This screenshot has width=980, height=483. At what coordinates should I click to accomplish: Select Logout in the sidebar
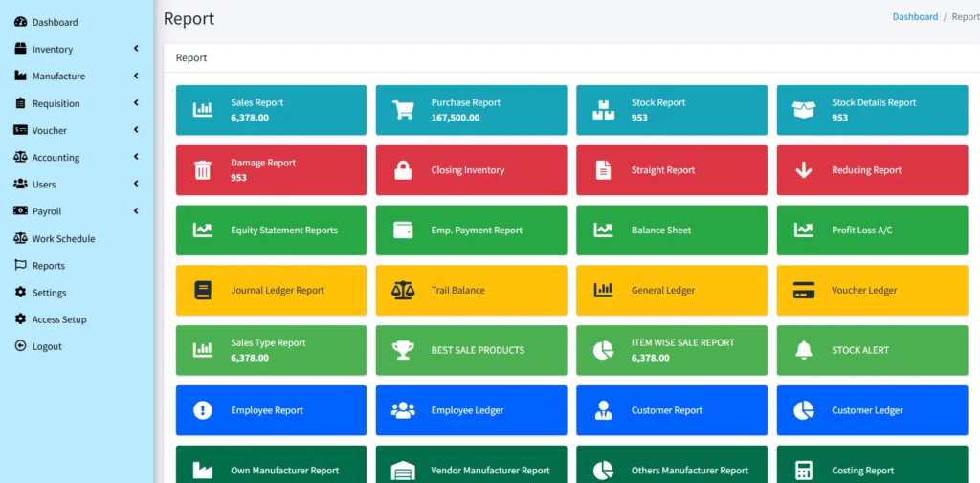pyautogui.click(x=47, y=347)
